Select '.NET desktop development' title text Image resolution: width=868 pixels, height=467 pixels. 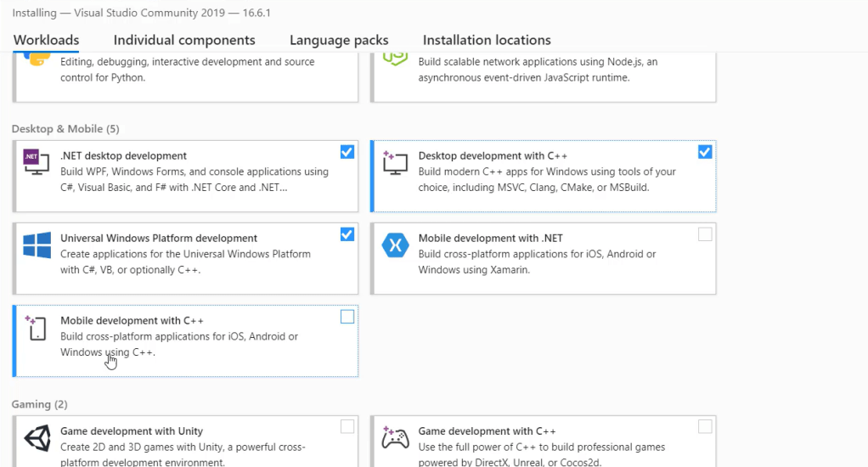[123, 156]
